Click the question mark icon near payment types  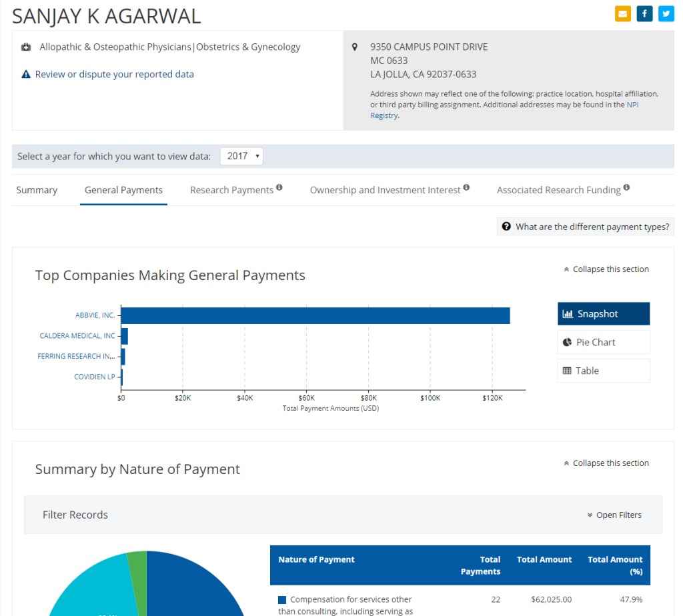point(506,227)
